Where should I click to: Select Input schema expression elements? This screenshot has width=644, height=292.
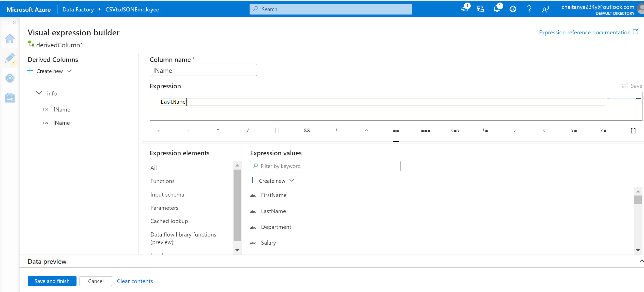[x=167, y=194]
